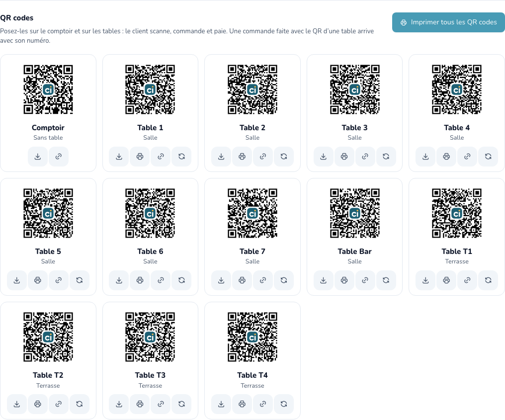Click the Table T1 QR code image
The width and height of the screenshot is (505, 420).
pos(457,213)
